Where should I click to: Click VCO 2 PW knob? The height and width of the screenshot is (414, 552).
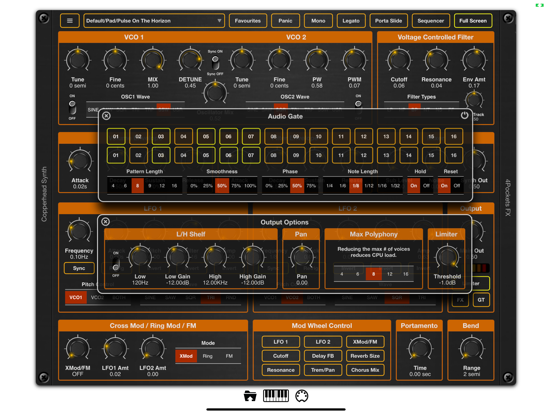coord(317,60)
